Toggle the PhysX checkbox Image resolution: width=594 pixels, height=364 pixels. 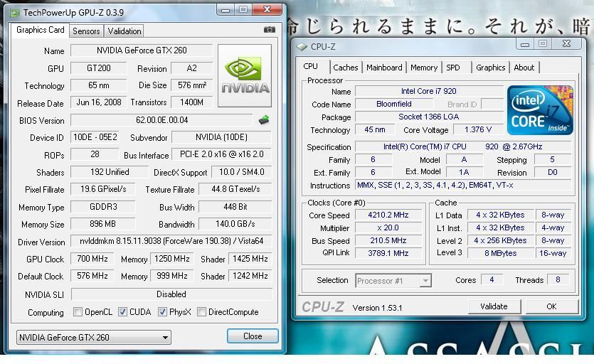click(x=162, y=311)
